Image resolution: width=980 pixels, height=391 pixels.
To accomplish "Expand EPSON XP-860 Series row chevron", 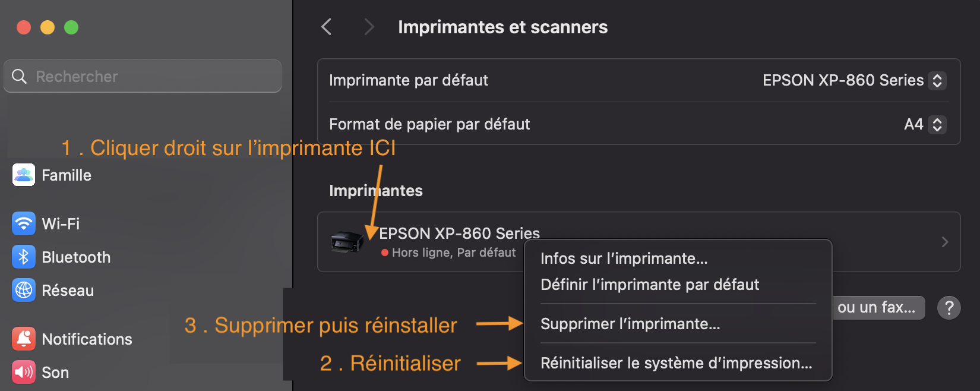I will [944, 242].
